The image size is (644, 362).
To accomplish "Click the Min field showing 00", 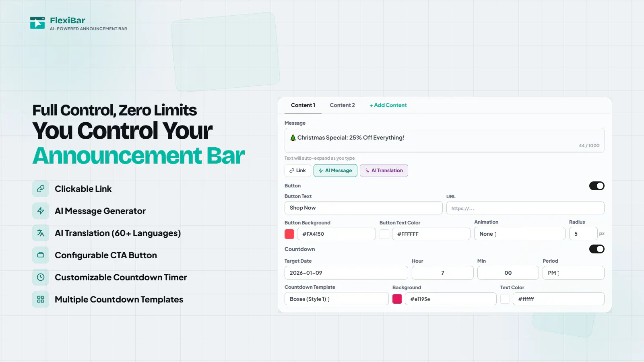I will pyautogui.click(x=508, y=273).
